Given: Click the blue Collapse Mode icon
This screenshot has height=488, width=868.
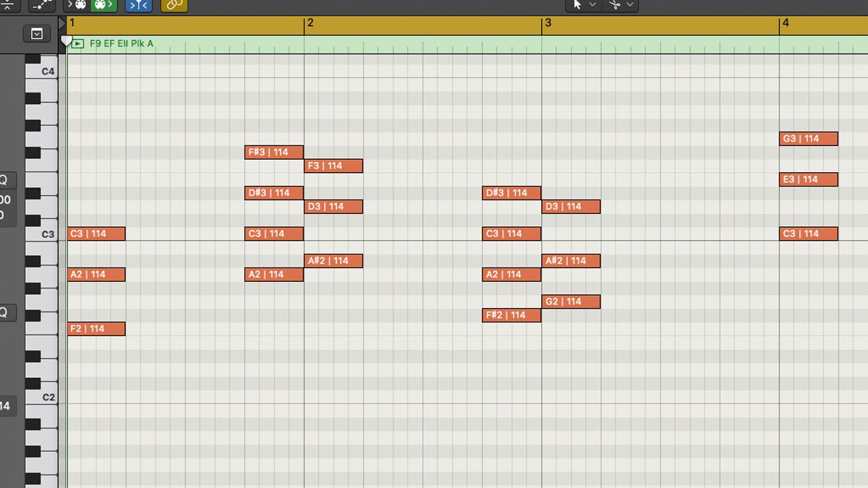Looking at the screenshot, I should 137,5.
